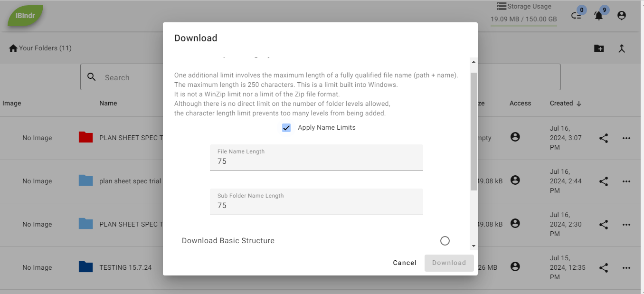Open the notifications bell icon
644x294 pixels.
tap(598, 16)
